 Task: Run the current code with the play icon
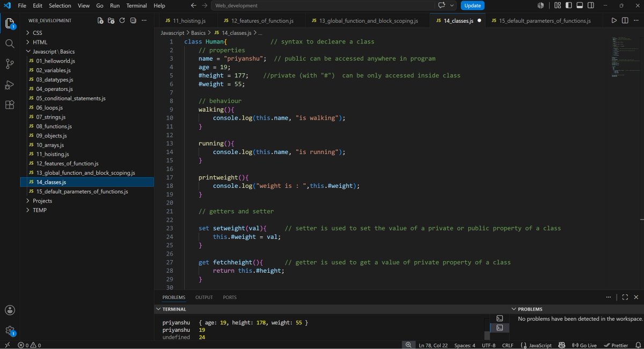point(614,21)
